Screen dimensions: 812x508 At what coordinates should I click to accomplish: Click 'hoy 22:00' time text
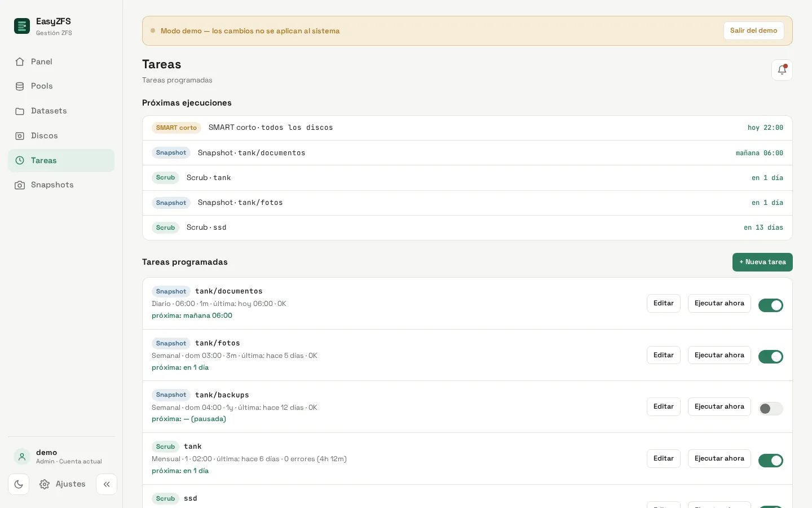765,128
